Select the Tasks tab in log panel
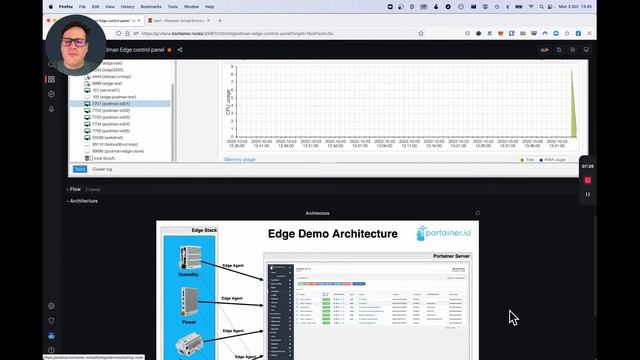The height and width of the screenshot is (360, 640). coord(80,169)
